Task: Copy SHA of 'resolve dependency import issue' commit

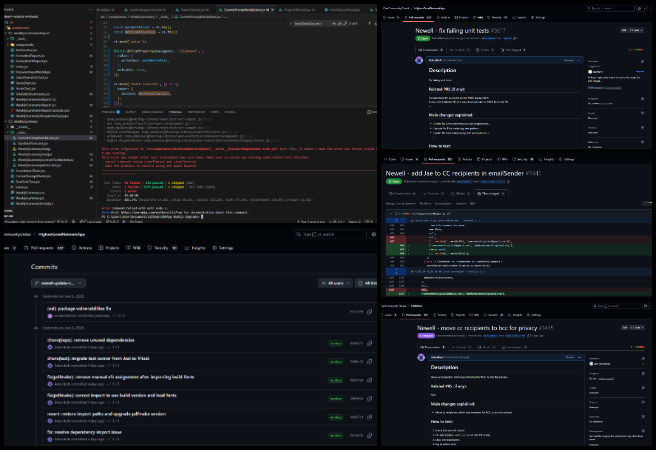Action: tap(369, 435)
